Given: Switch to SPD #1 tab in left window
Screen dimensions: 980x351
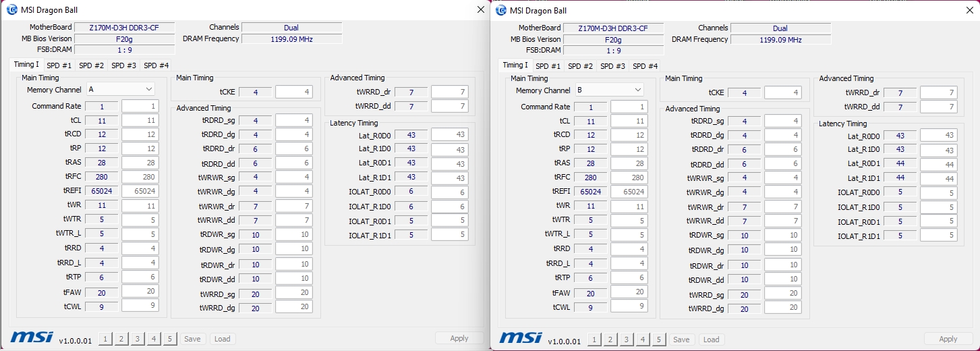Looking at the screenshot, I should [x=58, y=65].
